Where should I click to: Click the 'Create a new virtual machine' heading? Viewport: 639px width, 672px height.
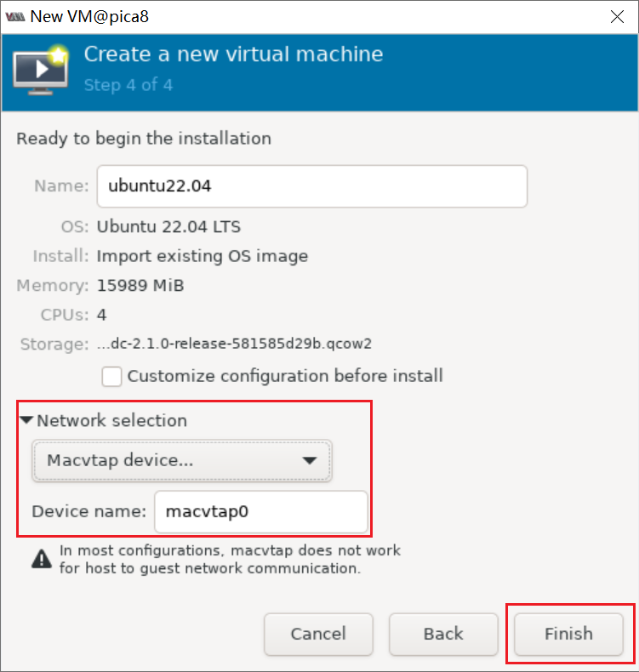coord(233,55)
